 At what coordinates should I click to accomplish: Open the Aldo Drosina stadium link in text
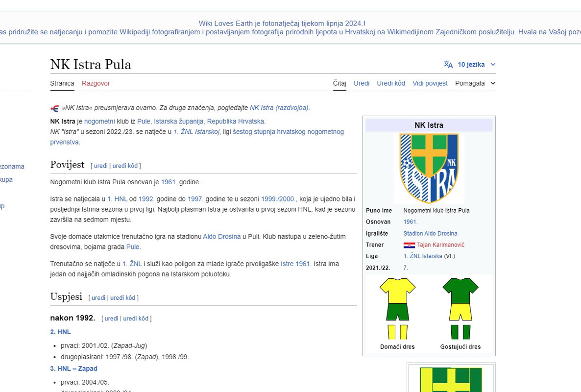click(221, 236)
